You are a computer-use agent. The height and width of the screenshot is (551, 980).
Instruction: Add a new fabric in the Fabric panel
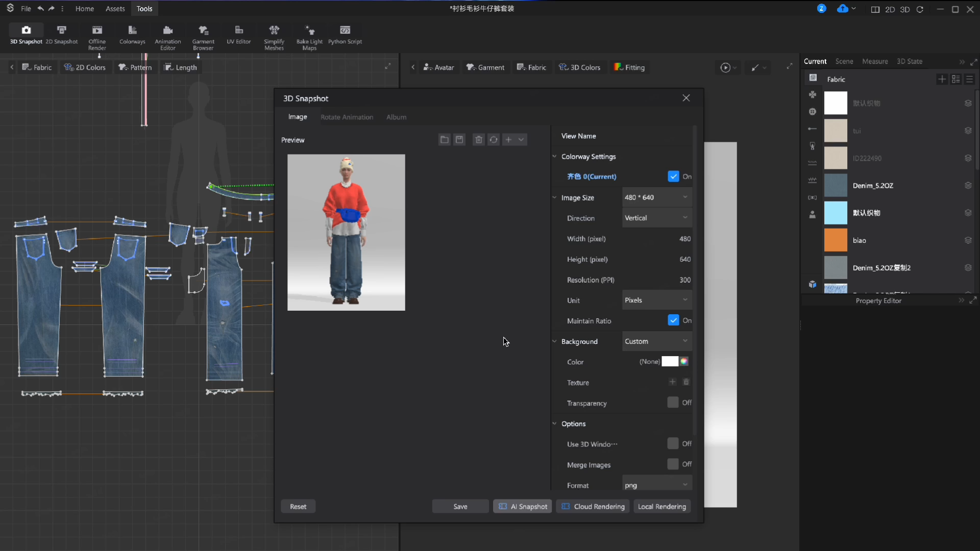click(x=942, y=79)
